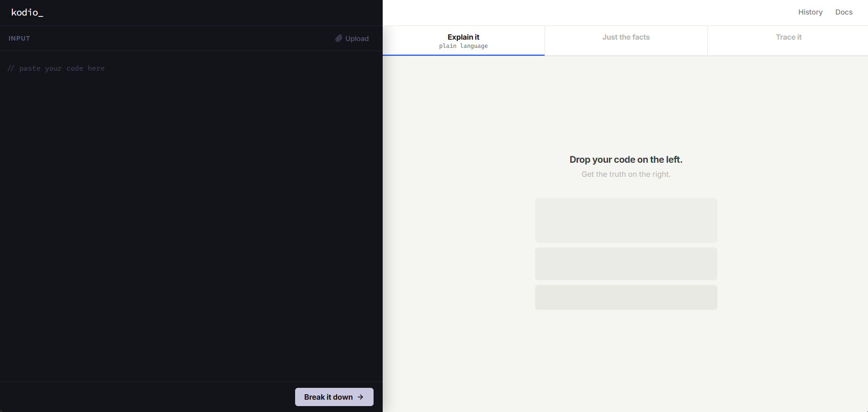Click the paperclip icon next to Upload

[x=338, y=38]
